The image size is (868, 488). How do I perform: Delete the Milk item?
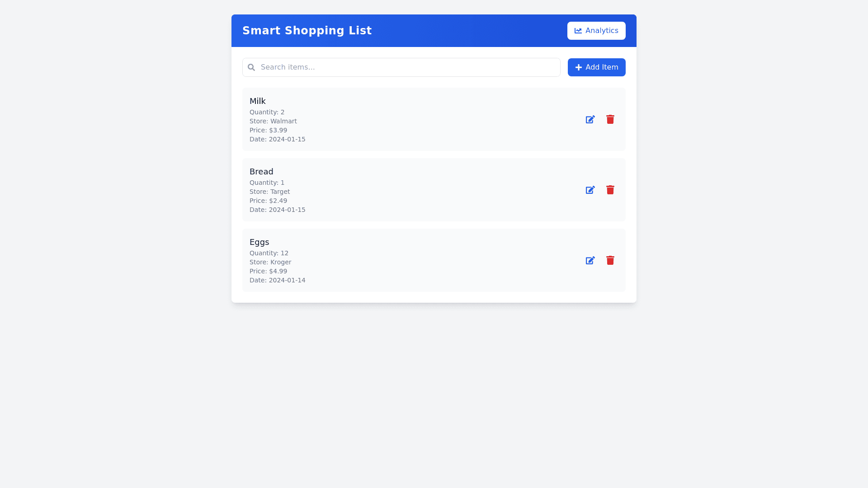click(610, 119)
